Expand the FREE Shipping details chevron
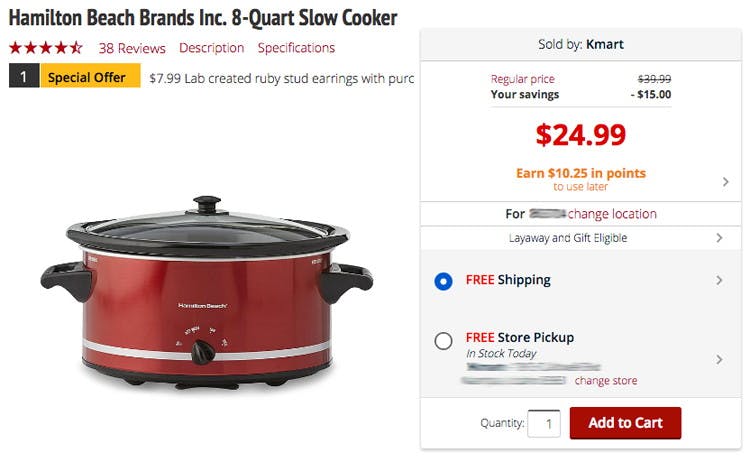The width and height of the screenshot is (750, 462). click(x=719, y=280)
